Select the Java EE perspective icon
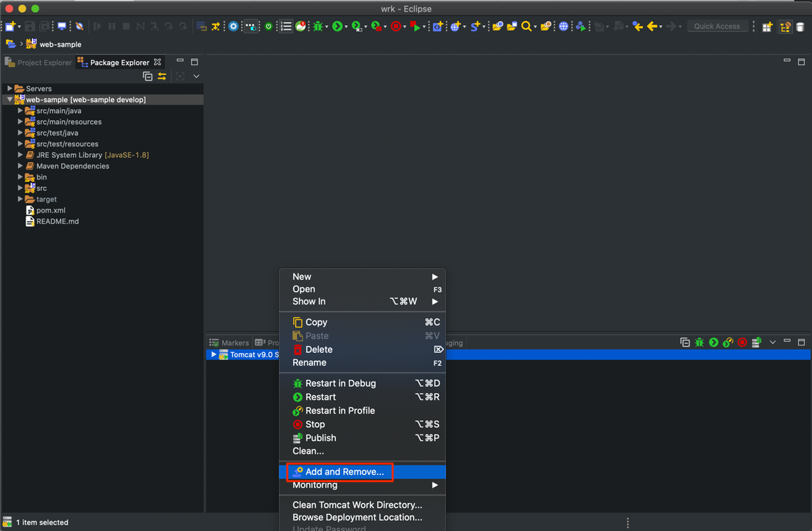812x531 pixels. coord(785,26)
